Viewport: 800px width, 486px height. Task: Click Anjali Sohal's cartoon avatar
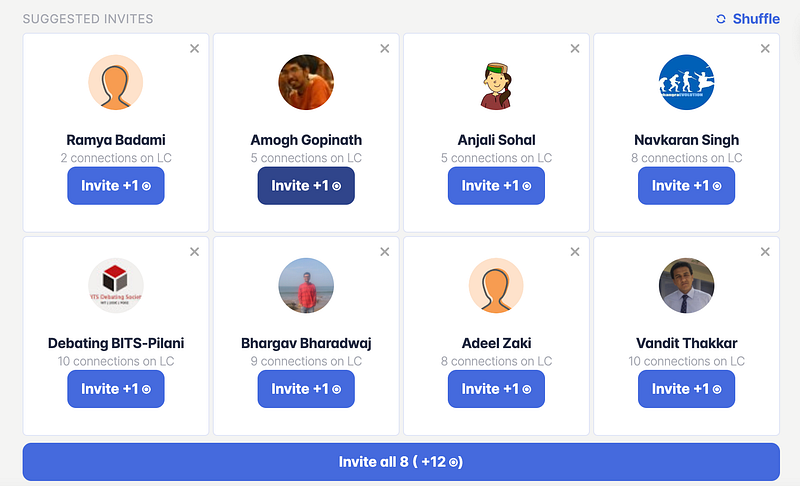tap(496, 82)
